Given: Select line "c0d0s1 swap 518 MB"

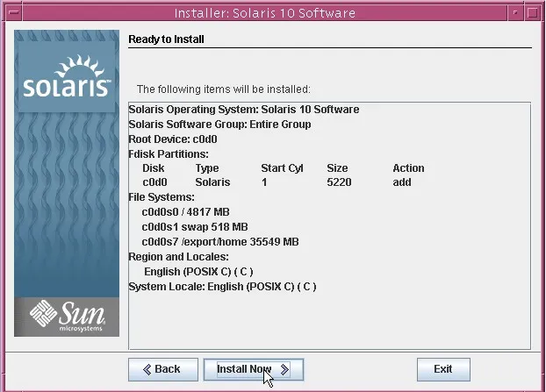Looking at the screenshot, I should pyautogui.click(x=195, y=227).
